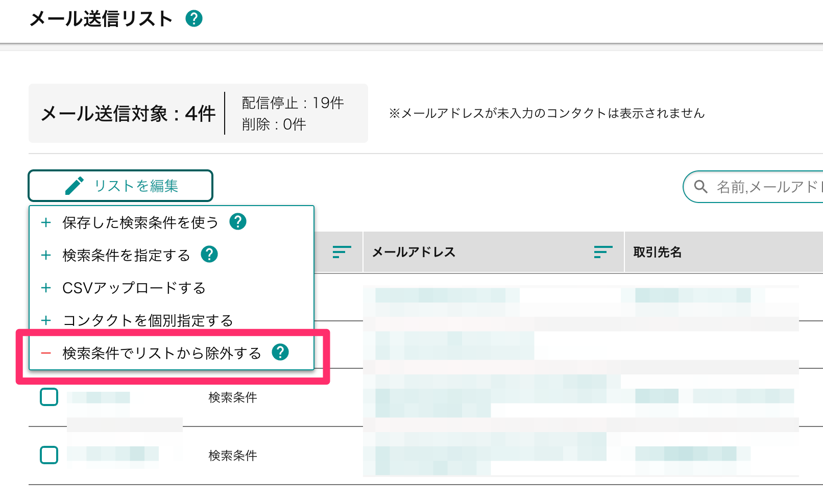
Task: Click sort icon right of メールアドレス column
Action: click(603, 252)
